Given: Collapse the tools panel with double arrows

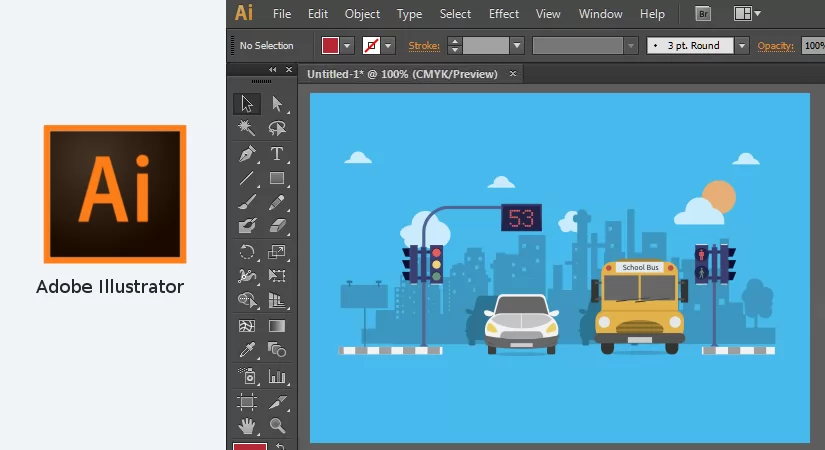Looking at the screenshot, I should coord(272,70).
